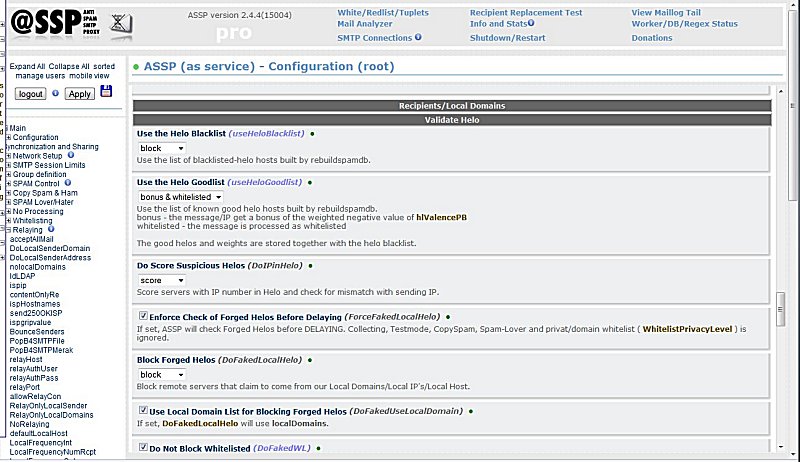Screen dimensions: 800x462
Task: Select BounceSenders in the tree
Action: 37,331
